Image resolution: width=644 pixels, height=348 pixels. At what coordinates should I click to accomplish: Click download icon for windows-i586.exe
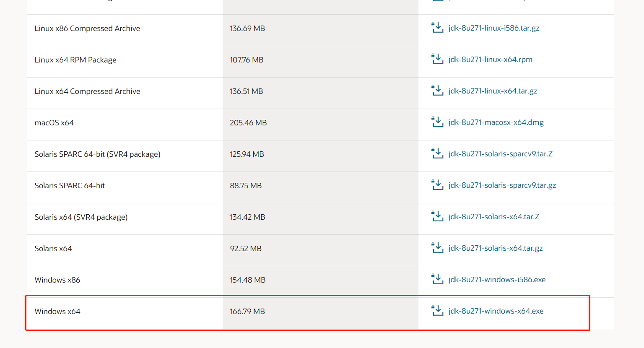[437, 279]
